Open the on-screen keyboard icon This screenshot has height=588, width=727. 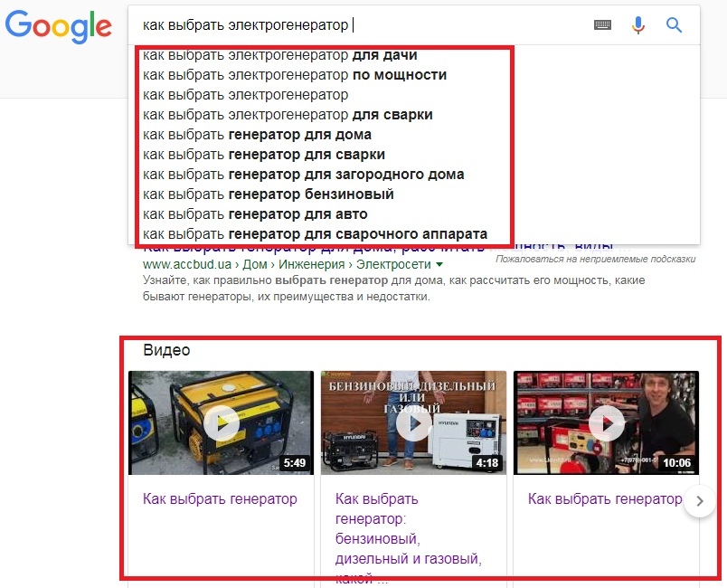pyautogui.click(x=602, y=25)
